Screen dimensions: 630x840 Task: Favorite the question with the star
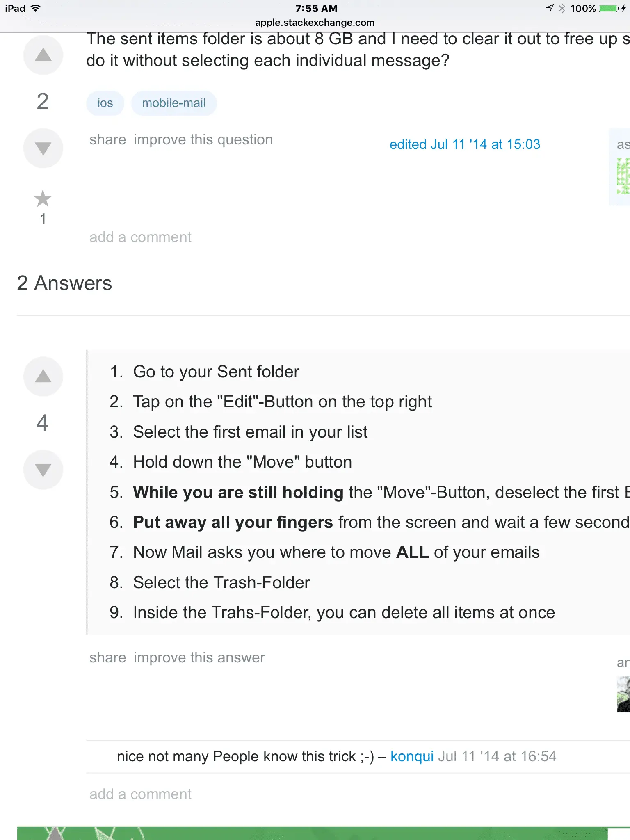(x=43, y=199)
